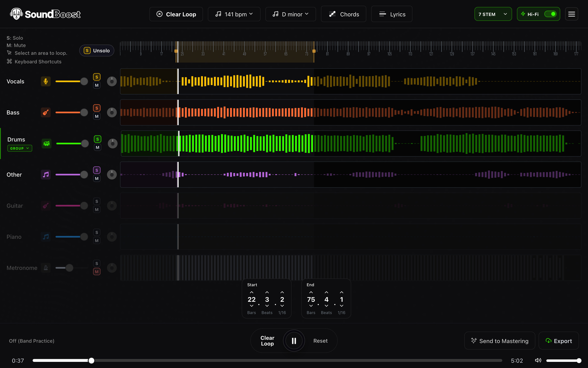Switch off the Hi-Fi toggle
Screen dimensions: 588x368
[x=550, y=14]
